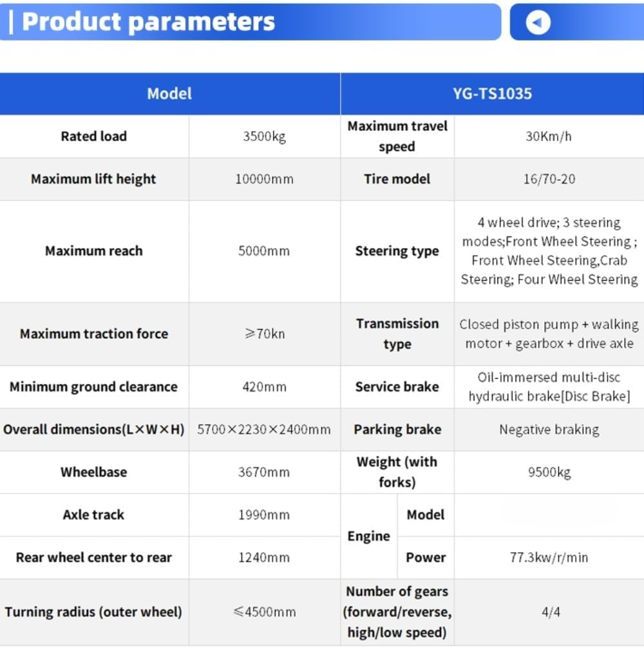Select the YG-TS1035 header cell

click(492, 94)
